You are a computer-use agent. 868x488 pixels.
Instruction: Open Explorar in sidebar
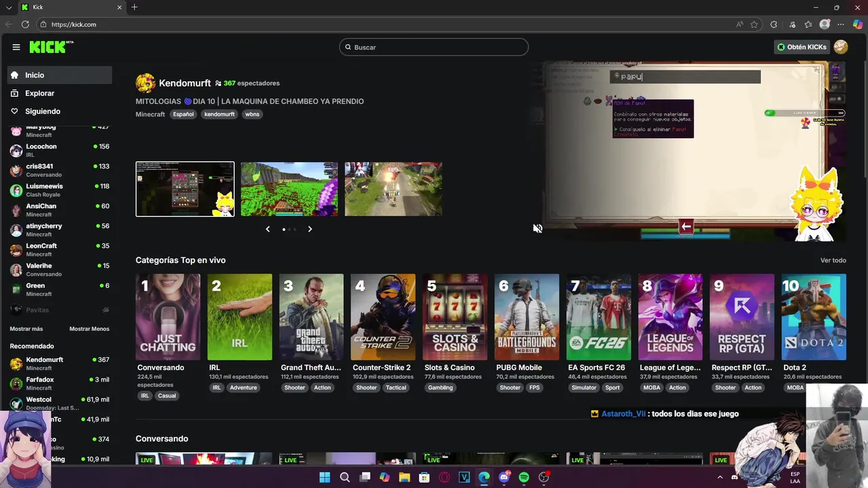(x=60, y=93)
